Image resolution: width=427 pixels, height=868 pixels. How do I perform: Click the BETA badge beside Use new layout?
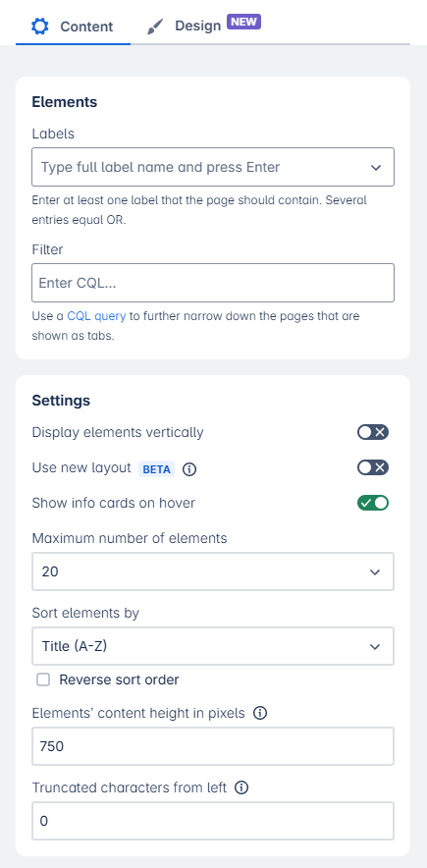(156, 469)
